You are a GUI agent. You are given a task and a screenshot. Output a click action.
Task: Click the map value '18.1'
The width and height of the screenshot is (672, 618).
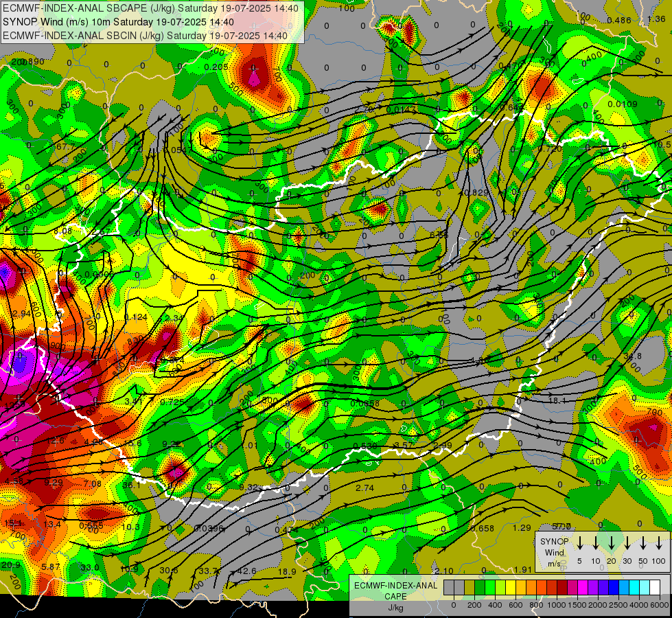557,400
